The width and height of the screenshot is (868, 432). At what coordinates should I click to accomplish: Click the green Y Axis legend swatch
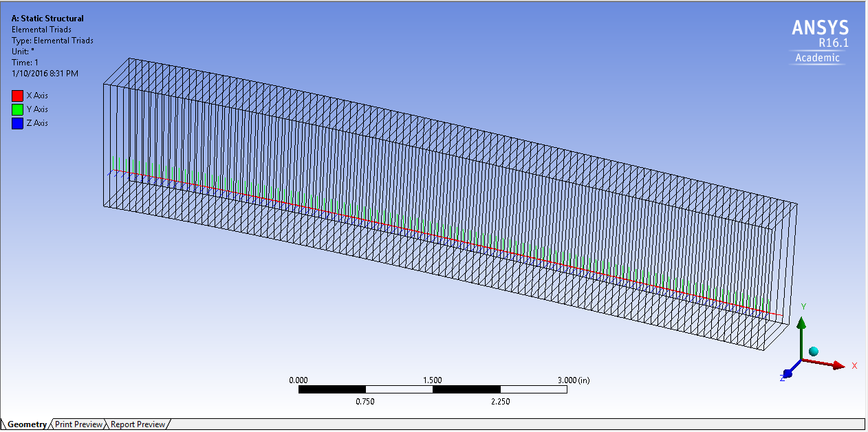(18, 109)
